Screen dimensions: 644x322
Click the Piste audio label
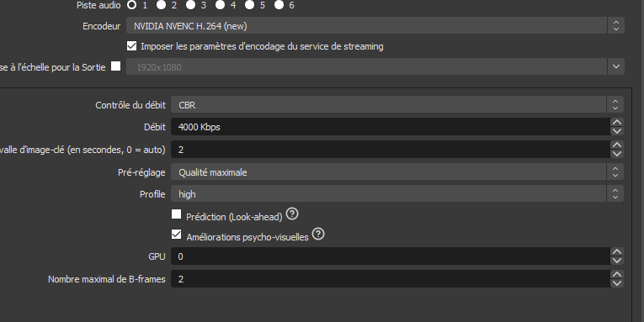click(x=98, y=5)
